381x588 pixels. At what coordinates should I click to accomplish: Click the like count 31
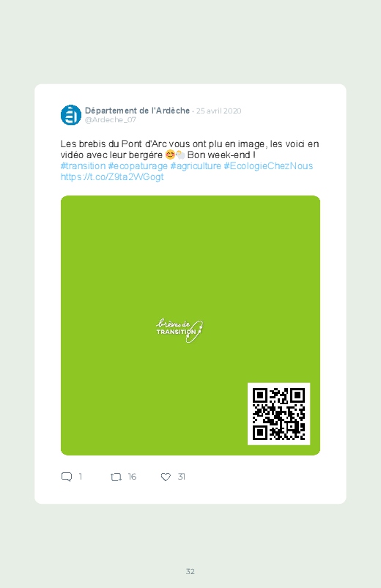181,477
